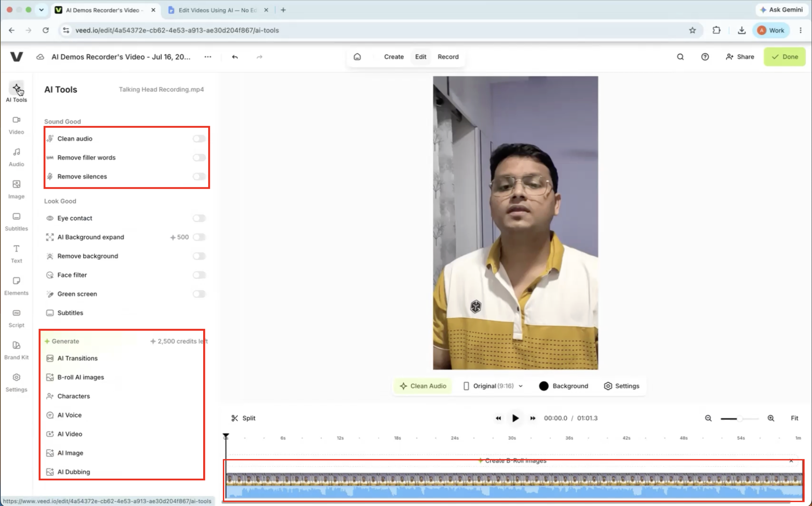
Task: Click the green Done button
Action: (785, 56)
